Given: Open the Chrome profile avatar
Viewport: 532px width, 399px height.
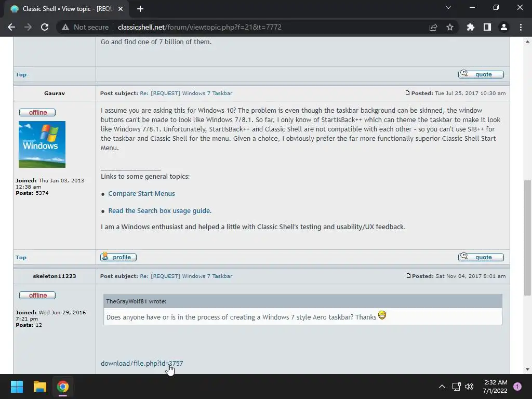Looking at the screenshot, I should [504, 27].
